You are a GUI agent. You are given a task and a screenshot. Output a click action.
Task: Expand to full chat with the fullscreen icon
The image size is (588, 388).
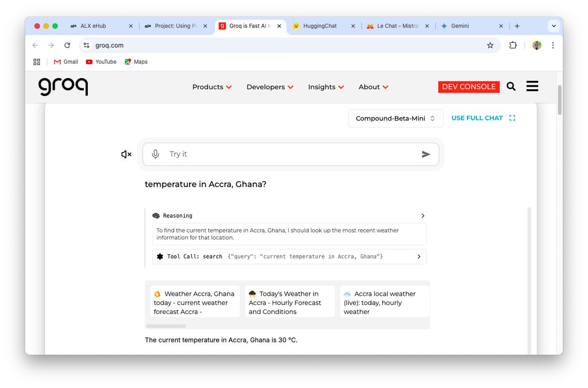tap(512, 118)
